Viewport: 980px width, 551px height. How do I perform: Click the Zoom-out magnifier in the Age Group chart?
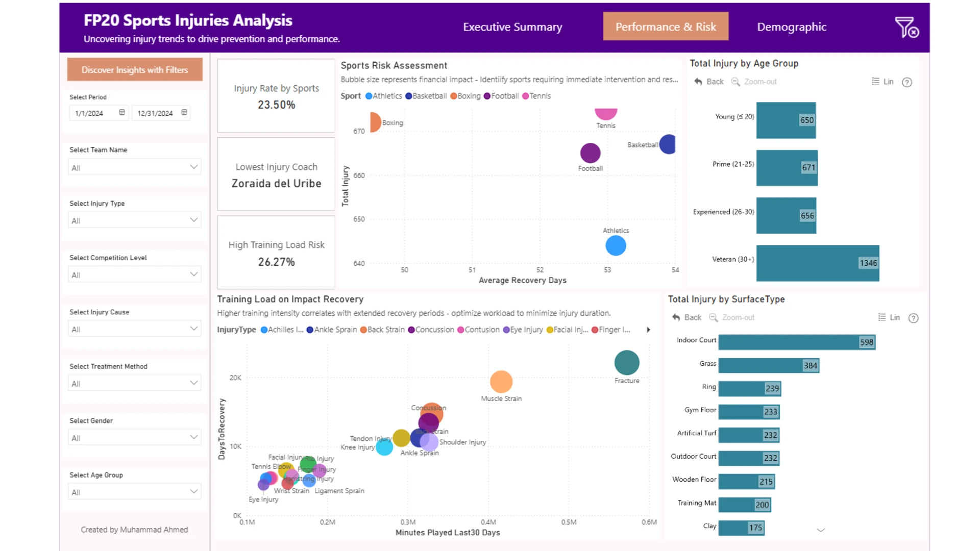point(736,82)
